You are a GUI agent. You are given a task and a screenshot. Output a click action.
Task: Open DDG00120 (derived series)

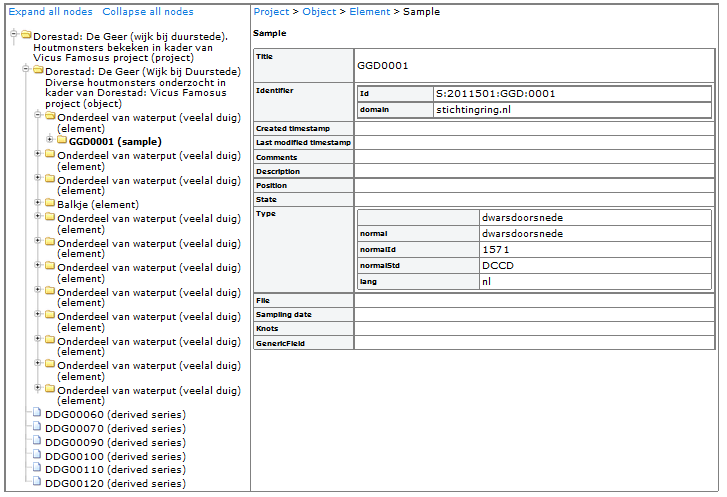coord(115,484)
